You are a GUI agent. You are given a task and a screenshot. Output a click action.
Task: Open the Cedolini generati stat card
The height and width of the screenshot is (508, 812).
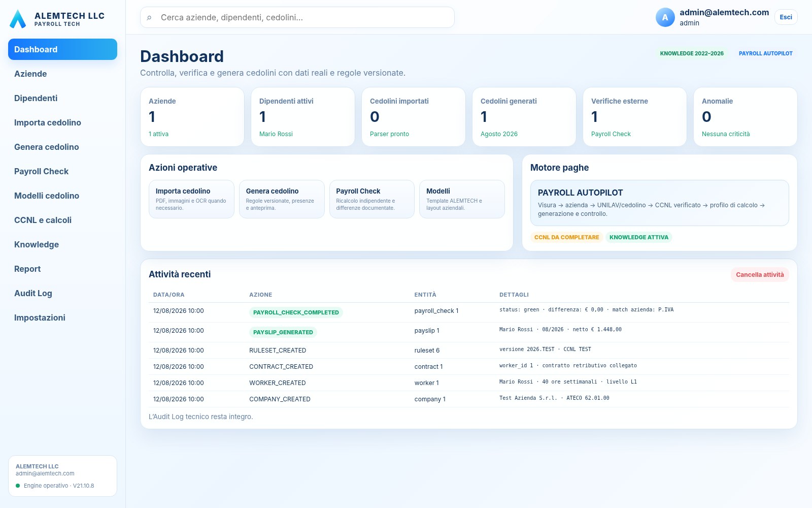click(x=524, y=117)
